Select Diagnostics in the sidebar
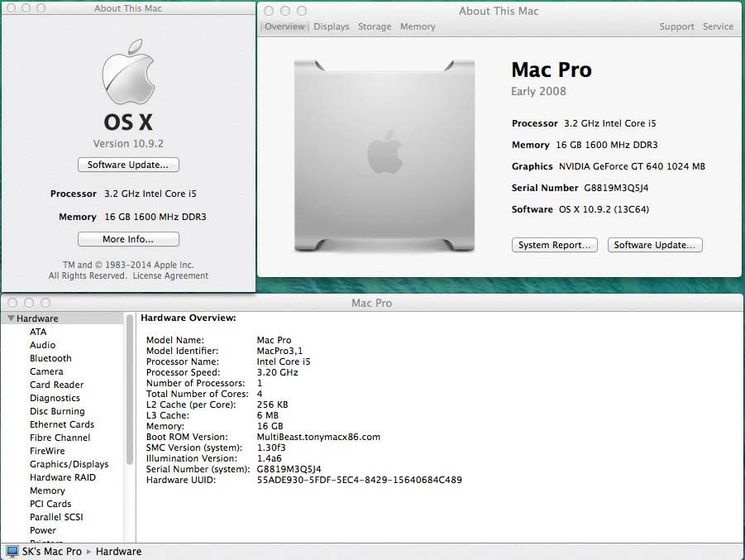Image resolution: width=745 pixels, height=560 pixels. click(x=55, y=398)
